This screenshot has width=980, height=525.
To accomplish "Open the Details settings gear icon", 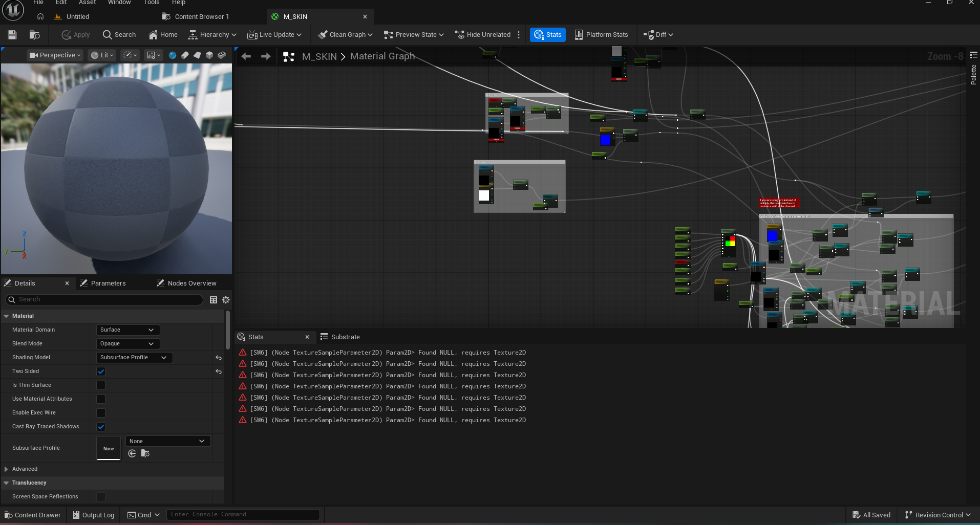I will [226, 300].
